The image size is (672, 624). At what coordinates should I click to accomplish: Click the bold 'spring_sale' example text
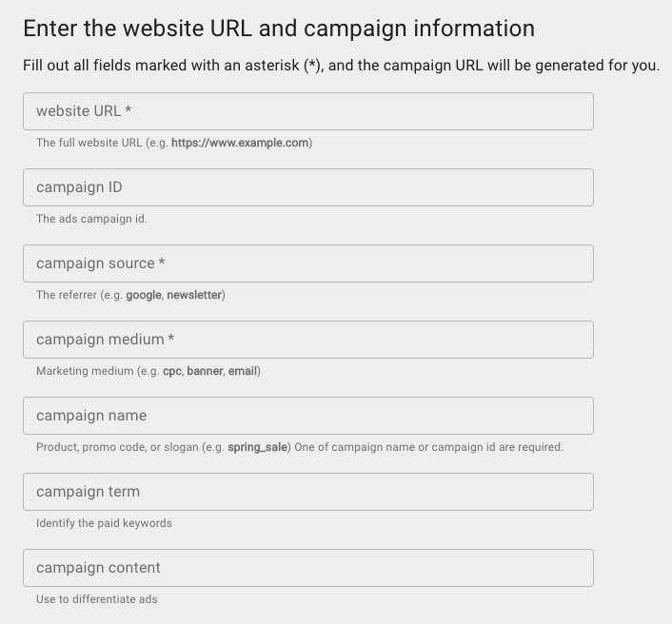257,447
